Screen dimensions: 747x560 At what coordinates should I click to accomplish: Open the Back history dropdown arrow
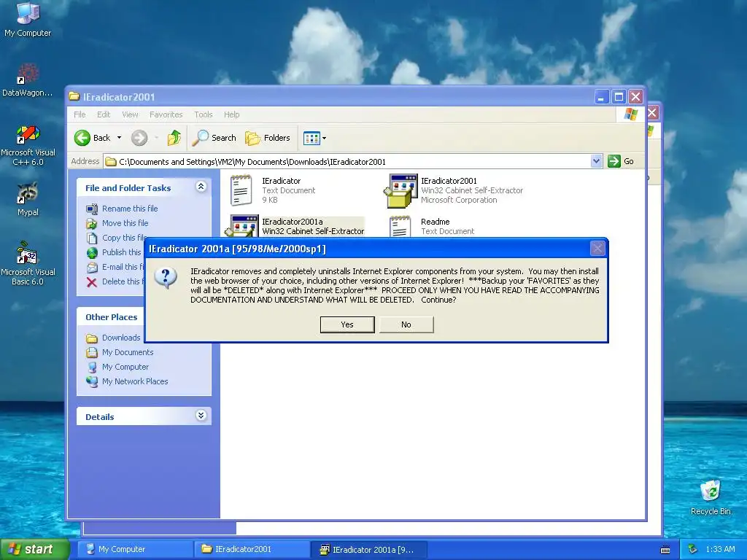tap(119, 138)
